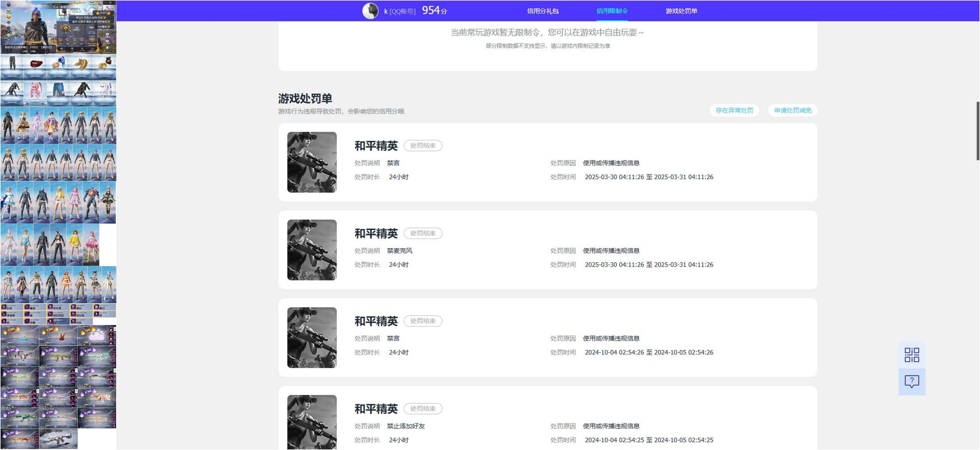Open game thumbnail of 2024 禁言 penalty card
The height and width of the screenshot is (450, 980).
pyautogui.click(x=312, y=338)
